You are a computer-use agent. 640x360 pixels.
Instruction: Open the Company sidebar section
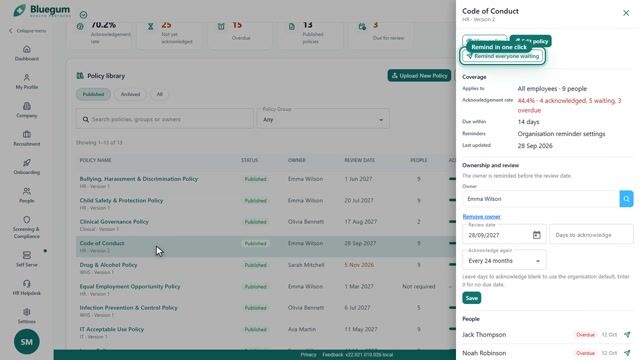[27, 110]
